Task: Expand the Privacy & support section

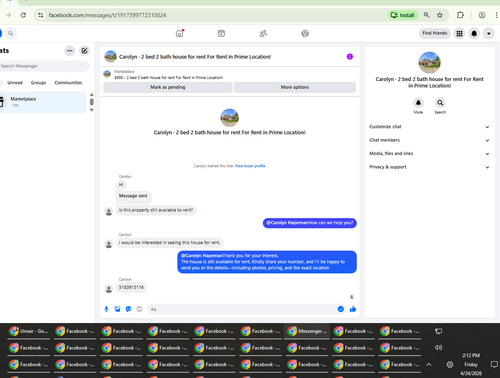Action: click(x=429, y=167)
